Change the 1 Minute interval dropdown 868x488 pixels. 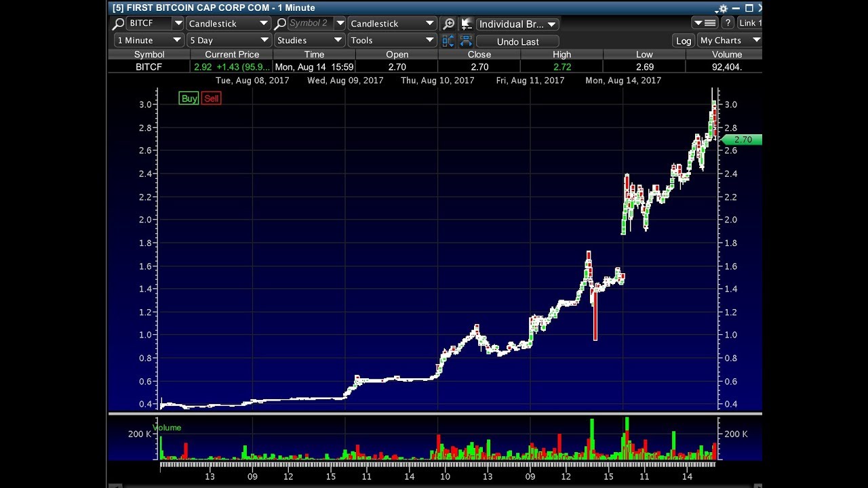point(149,40)
